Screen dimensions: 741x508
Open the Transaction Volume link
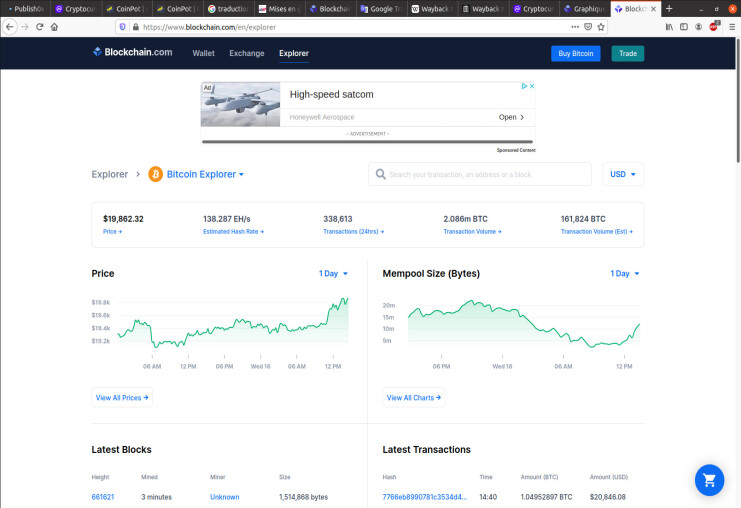[472, 232]
